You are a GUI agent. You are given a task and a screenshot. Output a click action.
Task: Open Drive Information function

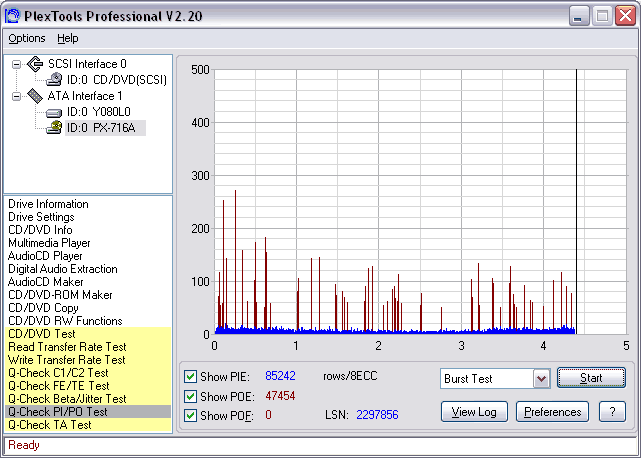[x=48, y=204]
